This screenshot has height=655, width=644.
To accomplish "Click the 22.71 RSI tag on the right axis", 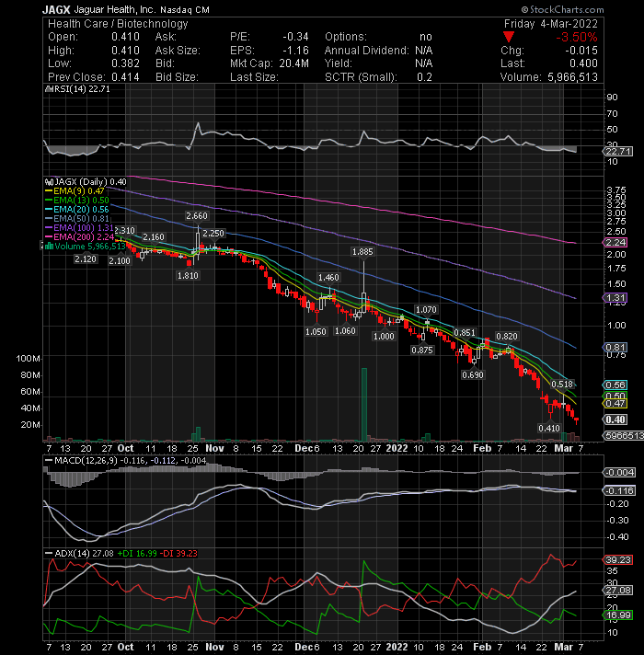I will (x=618, y=151).
